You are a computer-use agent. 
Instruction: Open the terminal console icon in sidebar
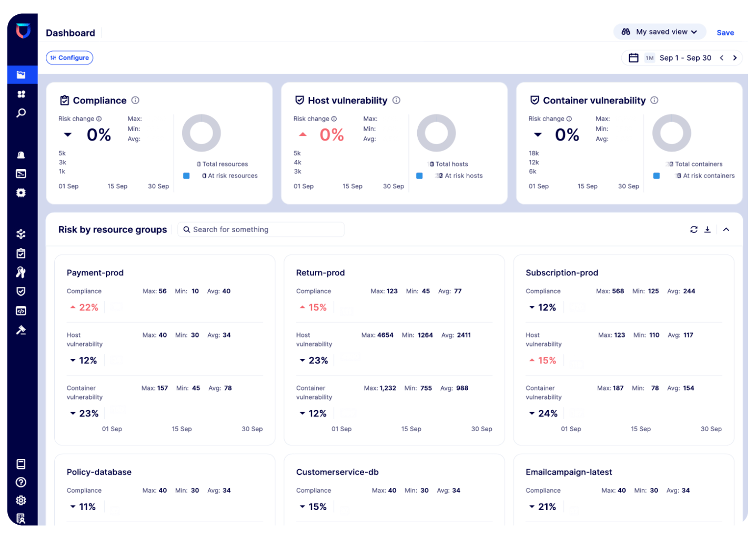(21, 174)
